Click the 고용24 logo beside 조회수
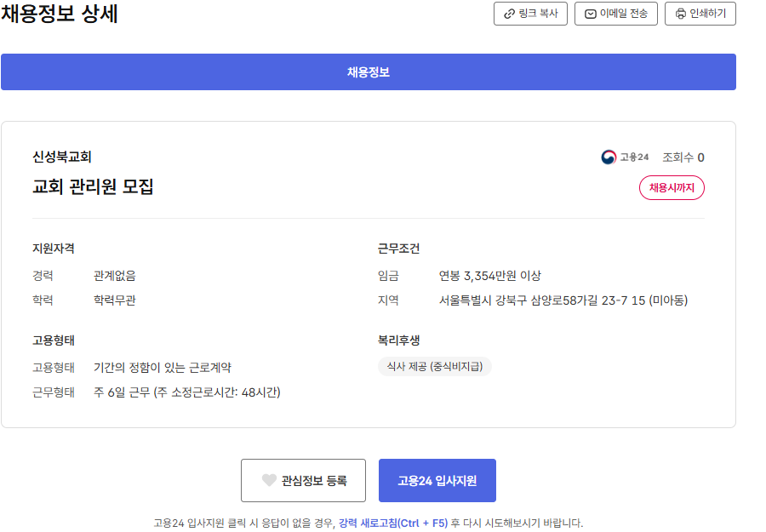766x532 pixels. (625, 157)
